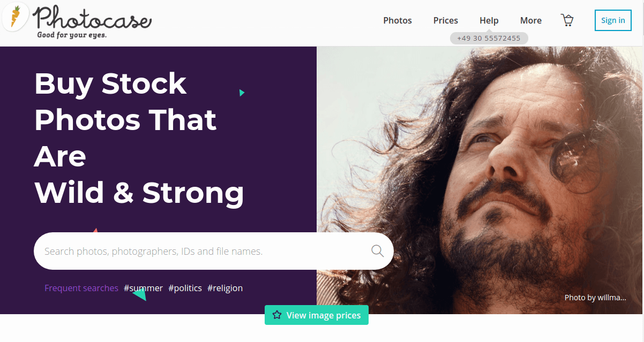Click the red triangle above the search bar

pyautogui.click(x=95, y=231)
